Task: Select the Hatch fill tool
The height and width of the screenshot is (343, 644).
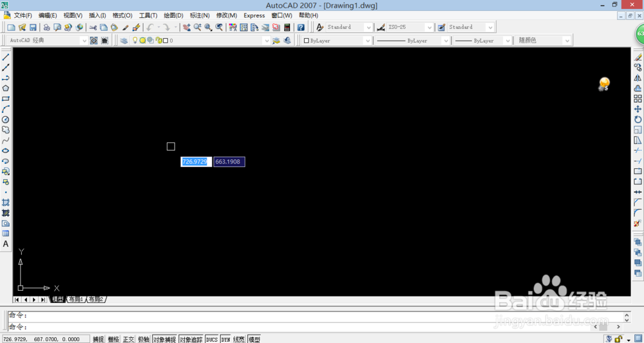Action: point(6,202)
